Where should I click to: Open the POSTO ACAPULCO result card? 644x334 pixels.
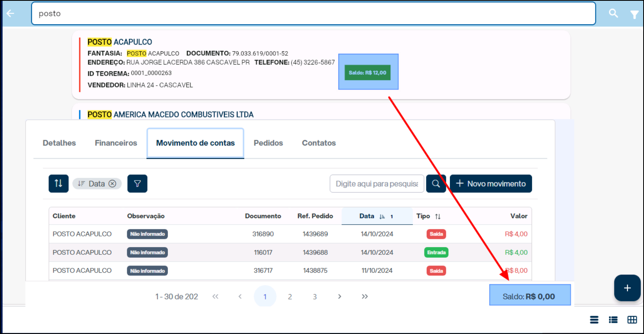[321, 65]
